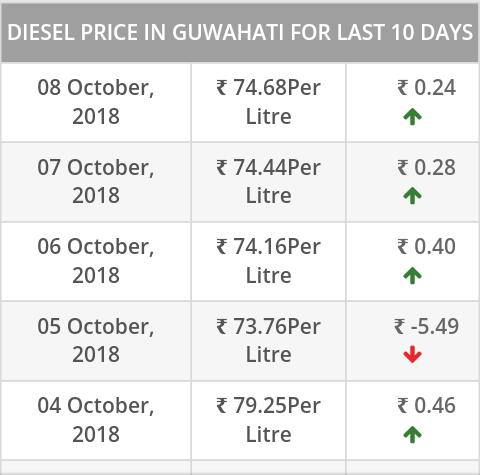Click the green up arrow for 08 October
This screenshot has width=480, height=475.
pyautogui.click(x=412, y=117)
